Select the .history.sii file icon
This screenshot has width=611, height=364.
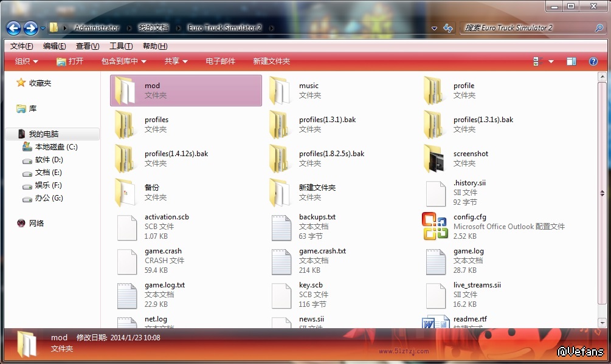click(436, 193)
